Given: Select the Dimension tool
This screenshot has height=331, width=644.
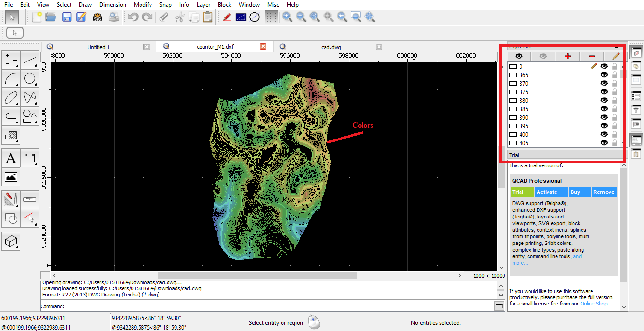Looking at the screenshot, I should coord(30,158).
